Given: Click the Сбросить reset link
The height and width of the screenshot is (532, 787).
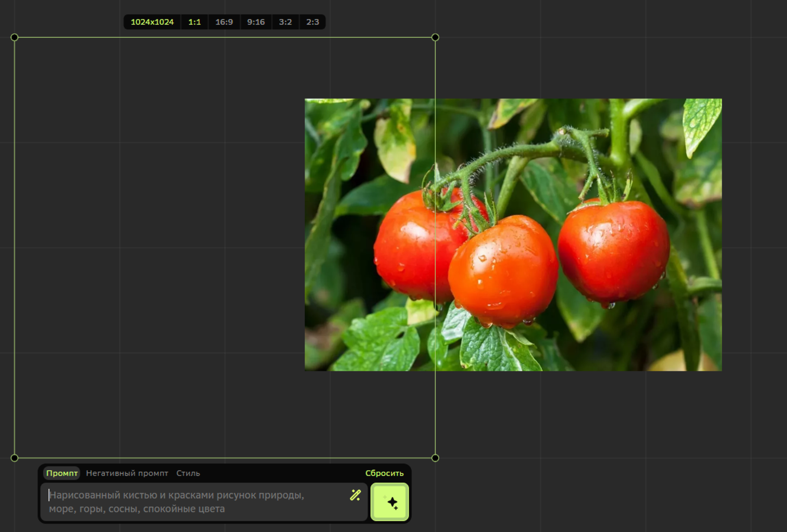Looking at the screenshot, I should (x=384, y=473).
